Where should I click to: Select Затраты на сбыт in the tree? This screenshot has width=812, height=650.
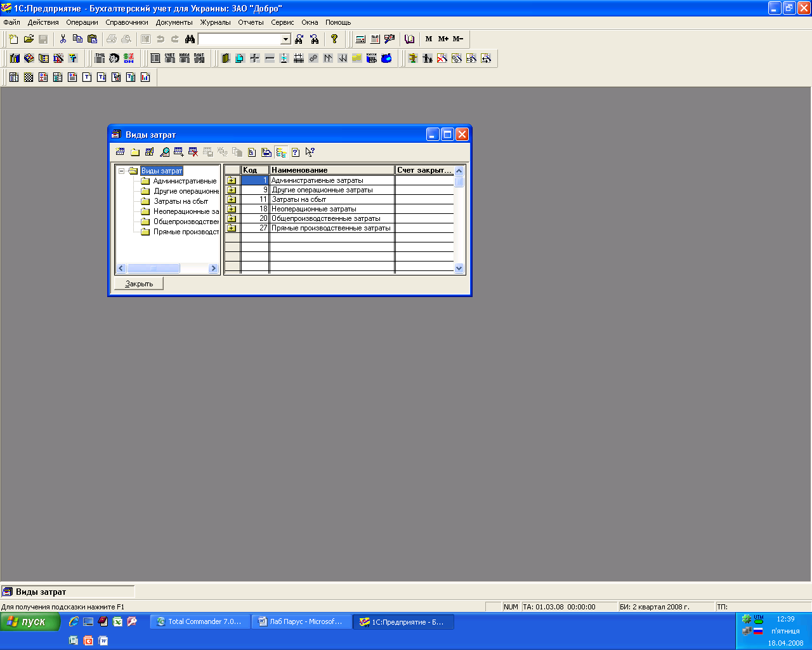pos(181,201)
